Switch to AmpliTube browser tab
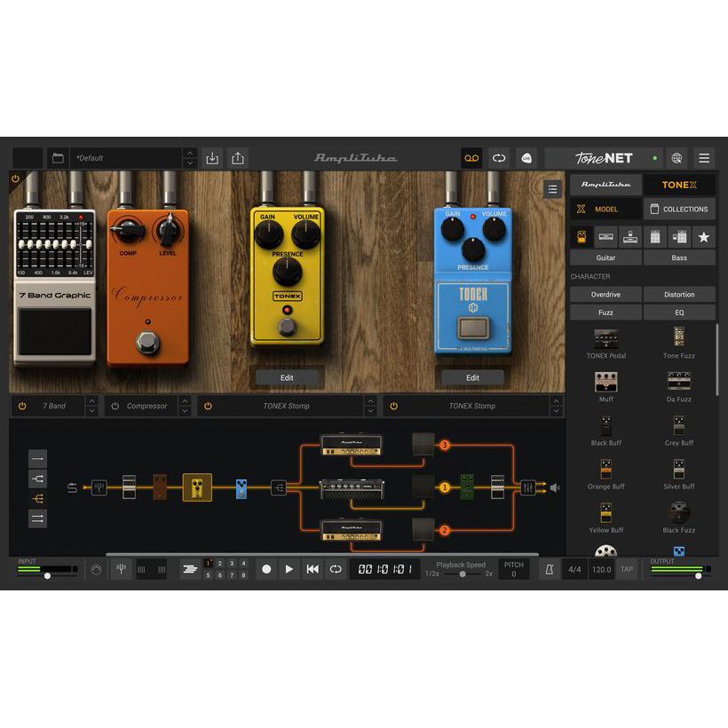728x728 pixels. click(x=605, y=185)
